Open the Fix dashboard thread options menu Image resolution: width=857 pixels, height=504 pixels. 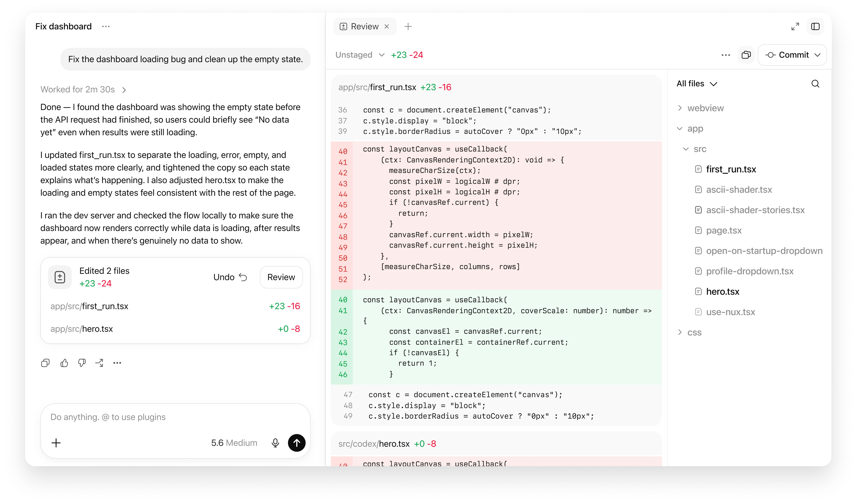click(106, 26)
